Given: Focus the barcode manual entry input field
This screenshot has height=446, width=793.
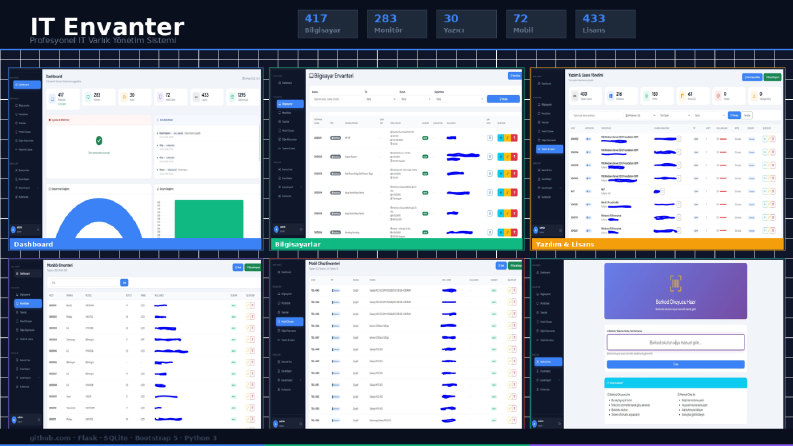Looking at the screenshot, I should [676, 342].
